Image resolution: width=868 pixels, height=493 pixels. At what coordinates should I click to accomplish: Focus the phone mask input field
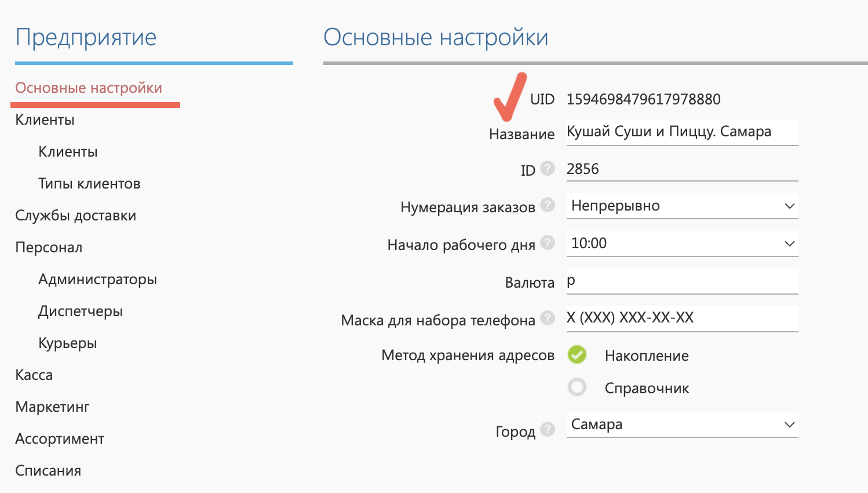[681, 318]
